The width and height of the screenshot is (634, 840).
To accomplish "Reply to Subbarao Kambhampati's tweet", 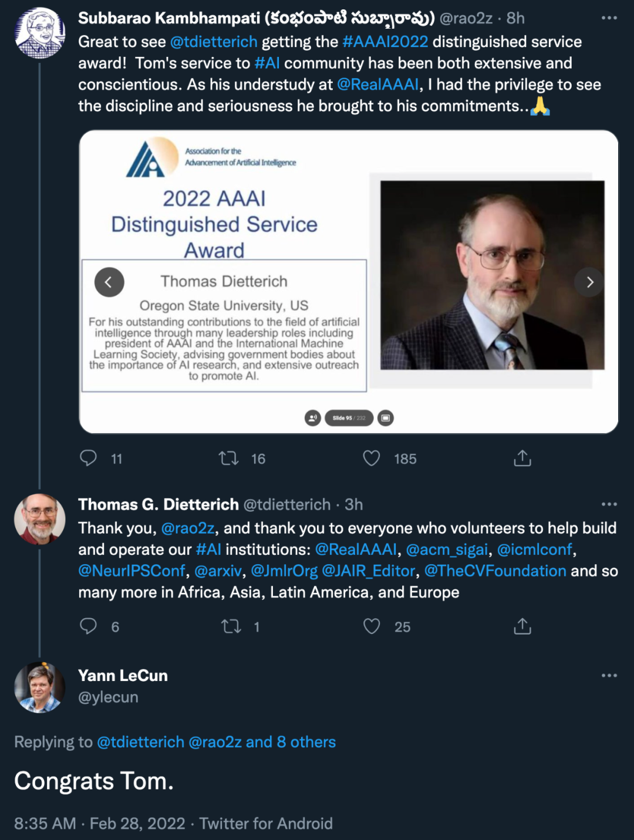I will click(x=88, y=458).
